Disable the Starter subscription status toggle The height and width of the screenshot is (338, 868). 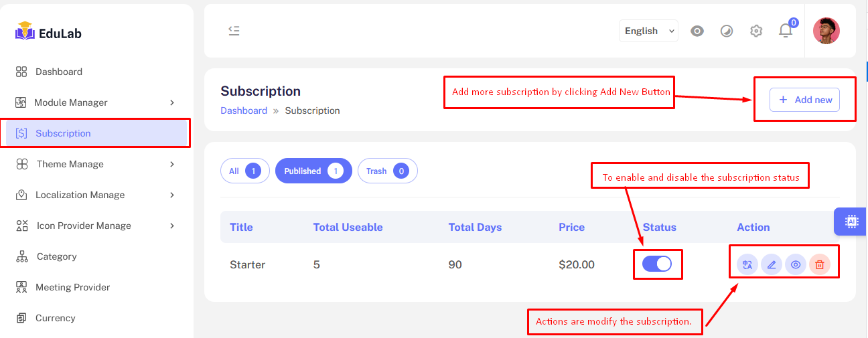(657, 264)
